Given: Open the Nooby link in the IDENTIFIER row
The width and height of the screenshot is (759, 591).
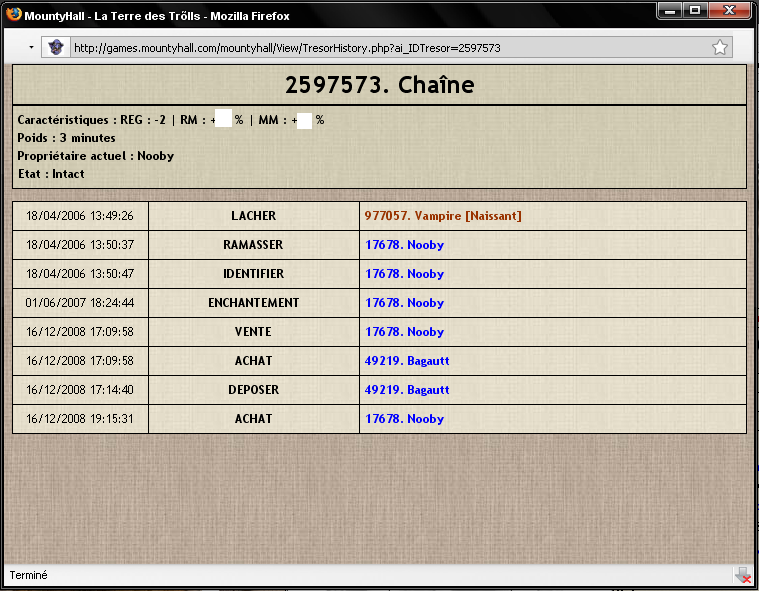Looking at the screenshot, I should click(404, 274).
